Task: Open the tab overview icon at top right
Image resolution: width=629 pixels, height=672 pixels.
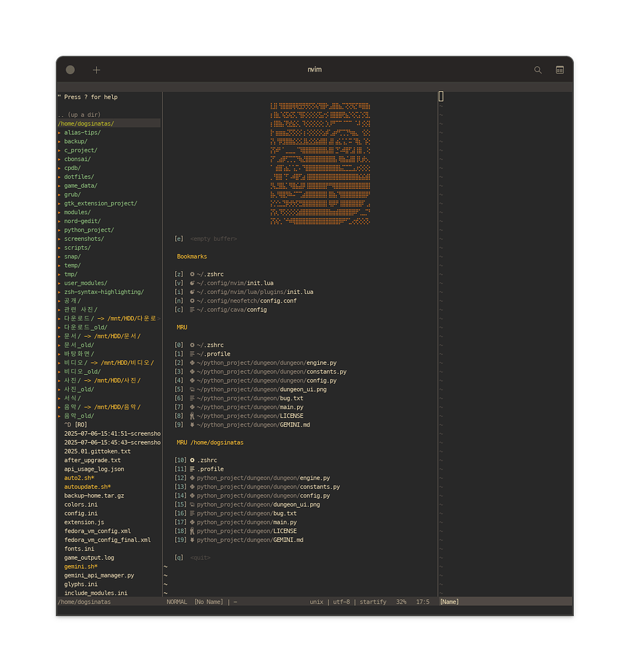Action: pyautogui.click(x=559, y=70)
